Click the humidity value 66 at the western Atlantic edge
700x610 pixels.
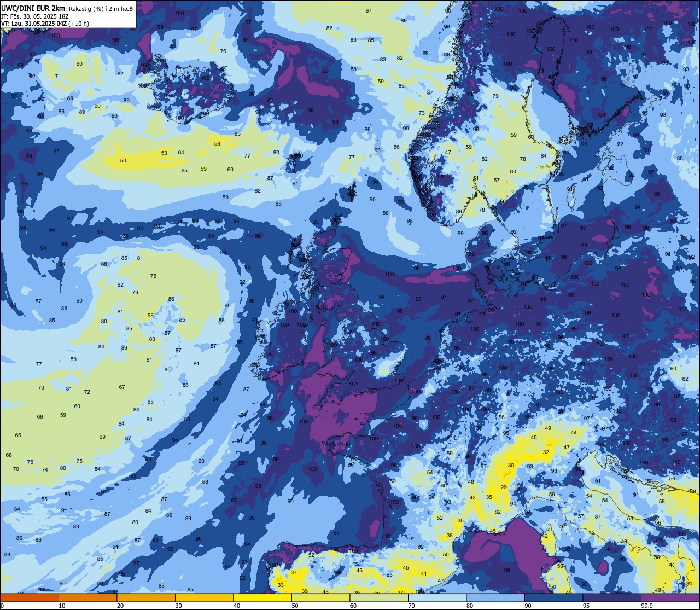click(x=18, y=435)
